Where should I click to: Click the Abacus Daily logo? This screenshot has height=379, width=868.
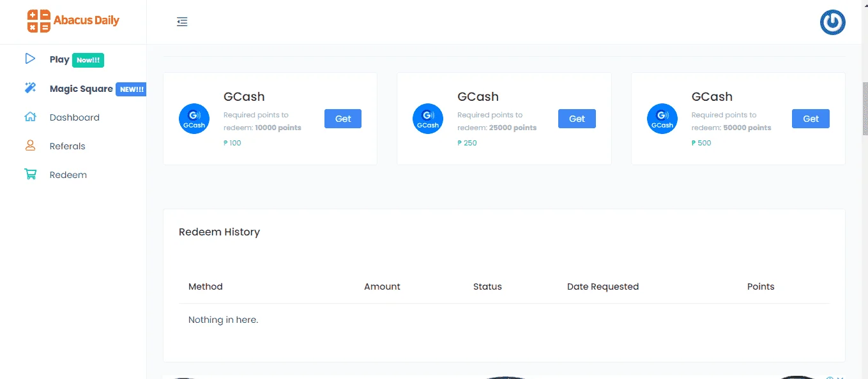point(73,21)
